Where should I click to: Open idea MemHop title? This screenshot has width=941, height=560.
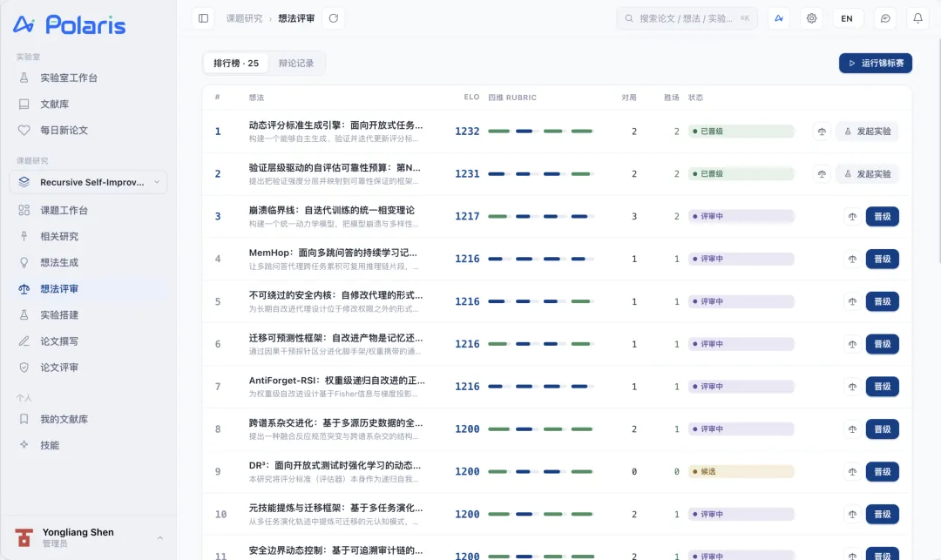[333, 253]
